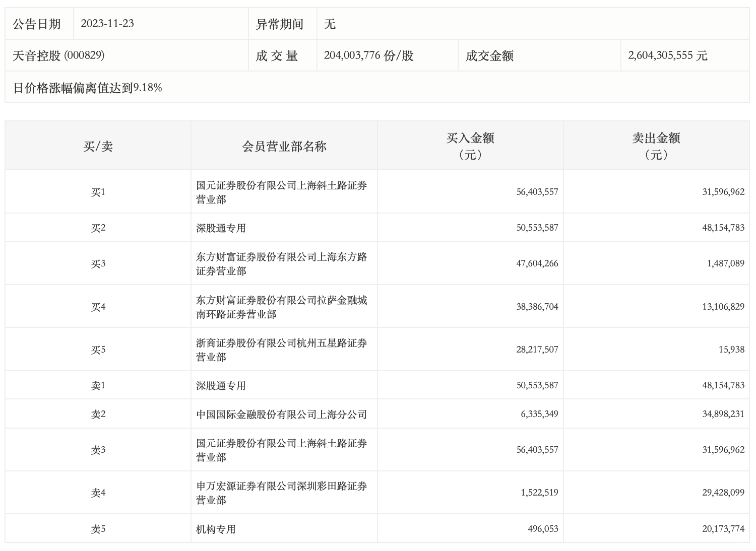
Task: Click the 会员营业部名称 column header
Action: click(x=284, y=146)
